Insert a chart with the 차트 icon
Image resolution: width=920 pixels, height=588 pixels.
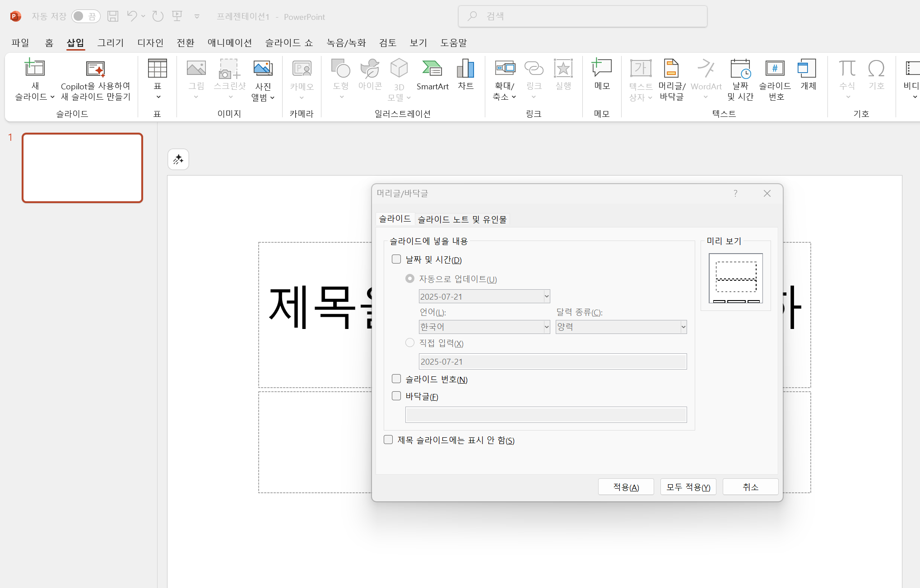coord(465,69)
